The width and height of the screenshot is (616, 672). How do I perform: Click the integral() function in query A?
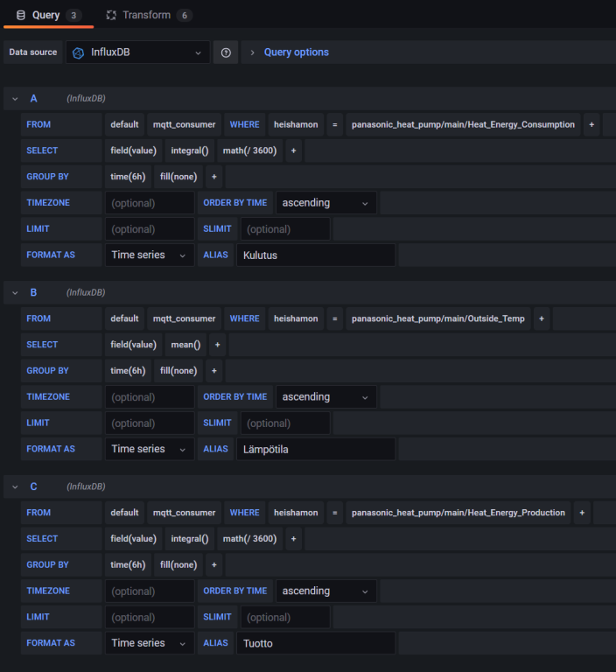point(190,150)
